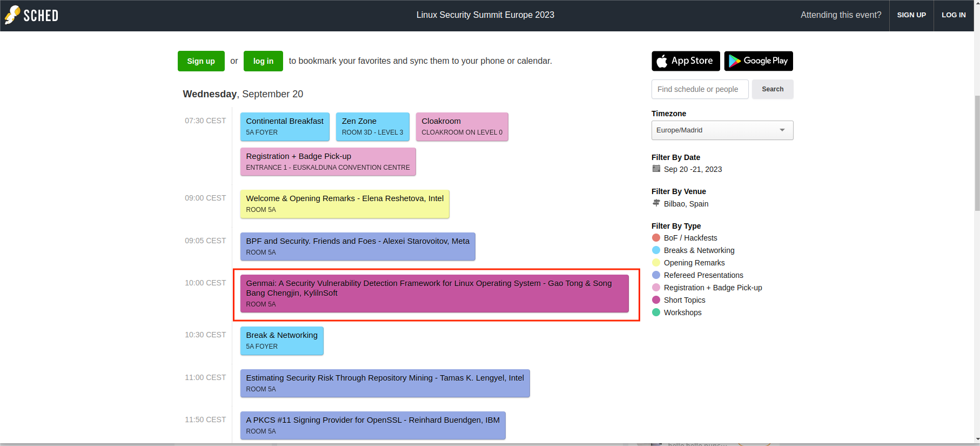The image size is (980, 446).
Task: Open the Cloakroom session
Action: (x=462, y=127)
